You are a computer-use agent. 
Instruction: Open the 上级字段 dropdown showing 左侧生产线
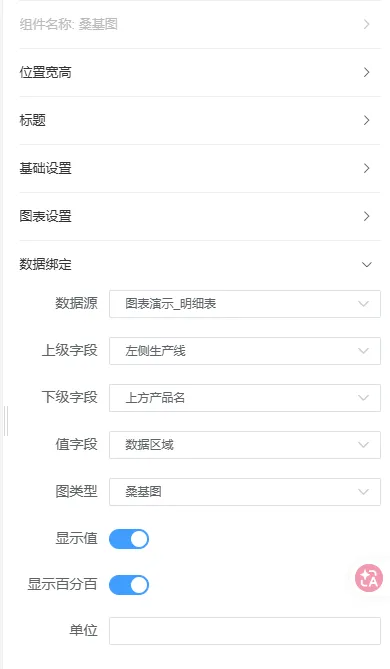(x=245, y=351)
